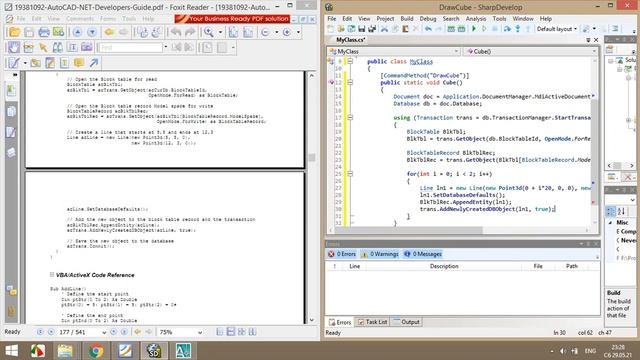The image size is (640, 360).
Task: Go to the next page with the down arrow icon
Action: [92, 32]
